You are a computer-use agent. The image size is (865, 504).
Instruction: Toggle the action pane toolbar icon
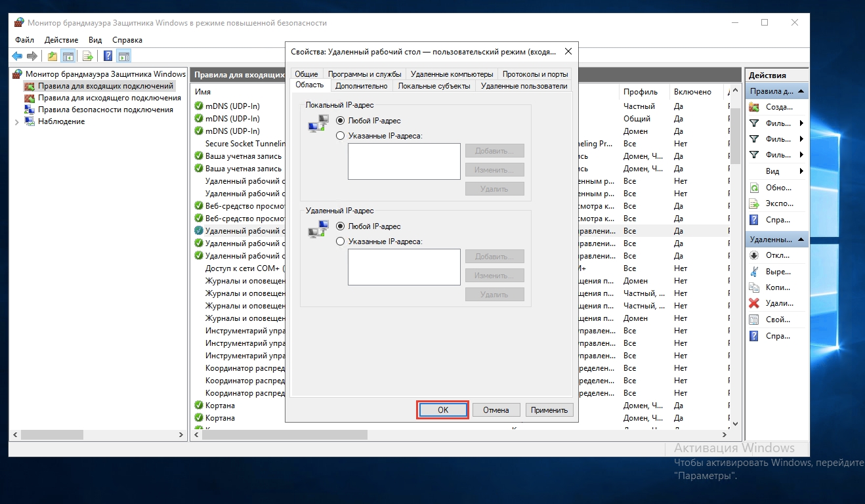pyautogui.click(x=123, y=56)
